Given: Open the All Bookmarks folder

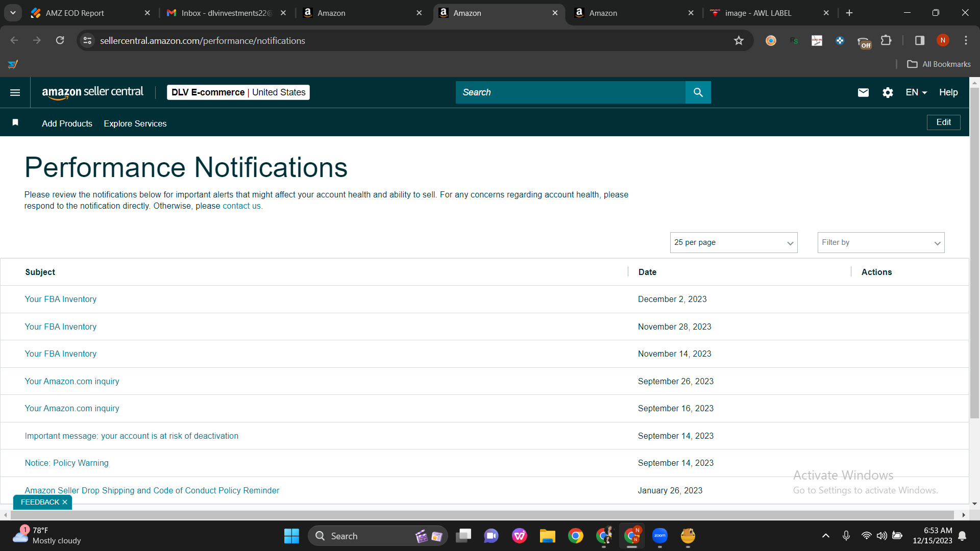Looking at the screenshot, I should coord(939,64).
